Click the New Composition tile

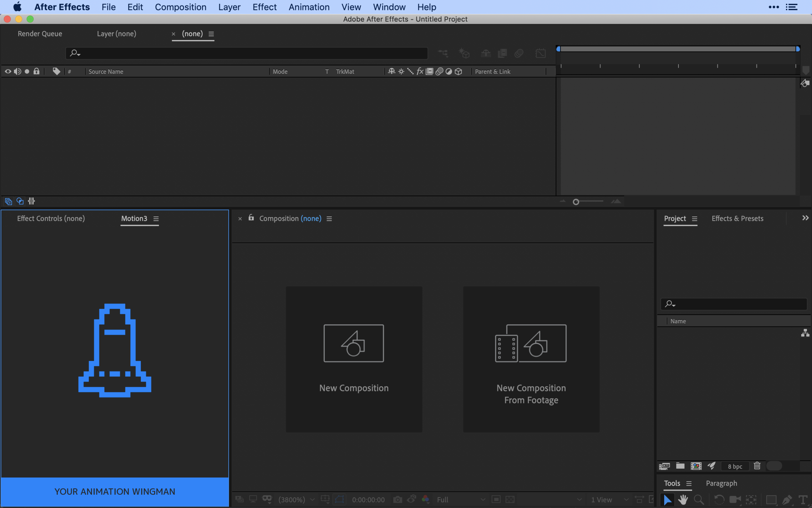coord(354,359)
